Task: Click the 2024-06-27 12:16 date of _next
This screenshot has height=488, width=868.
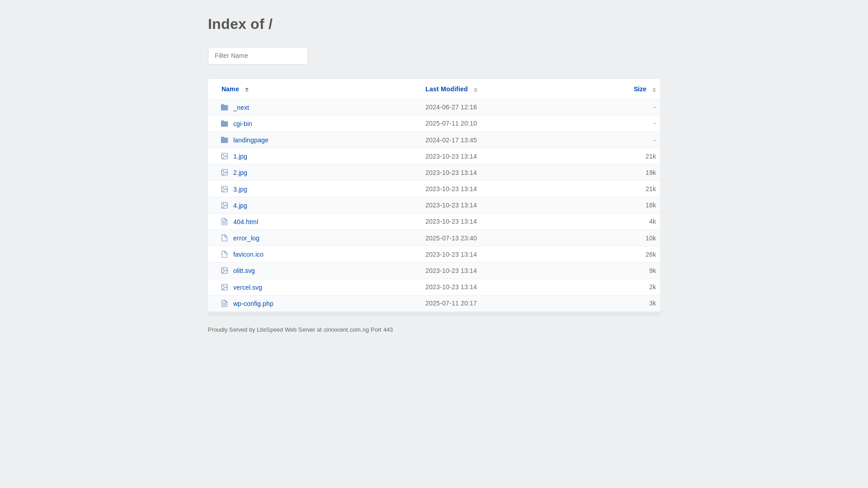Action: tap(451, 107)
